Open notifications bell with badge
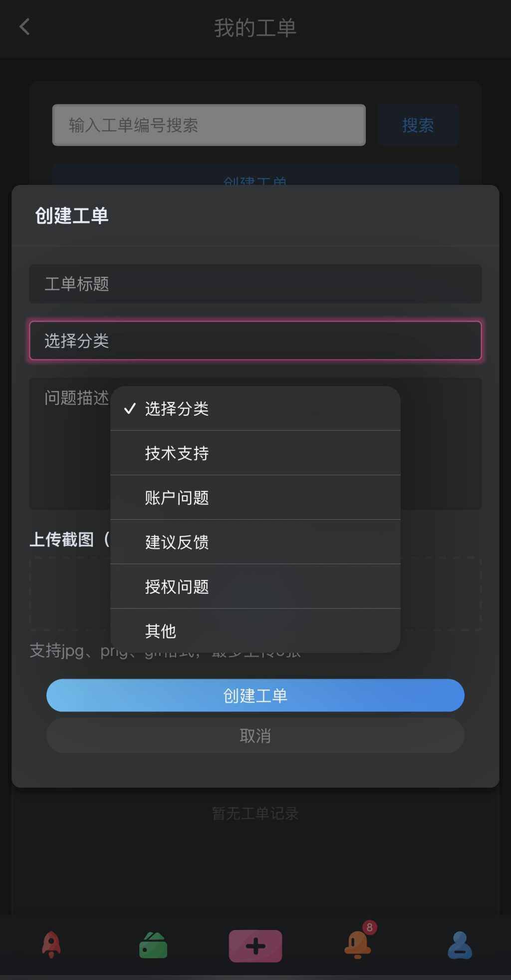The width and height of the screenshot is (511, 980). [358, 944]
